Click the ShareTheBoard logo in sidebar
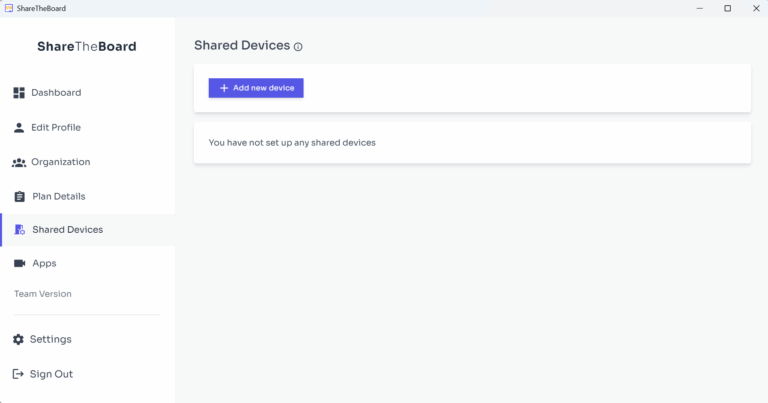768x403 pixels. [x=87, y=47]
